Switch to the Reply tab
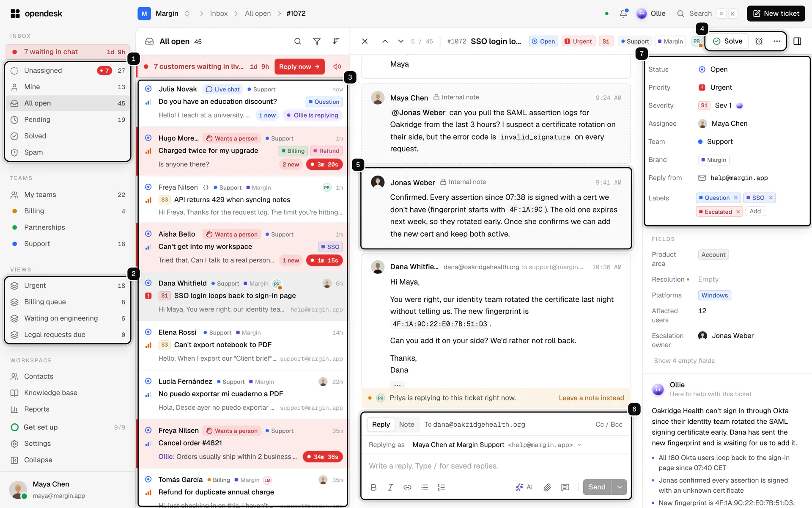This screenshot has width=812, height=508. click(x=381, y=424)
